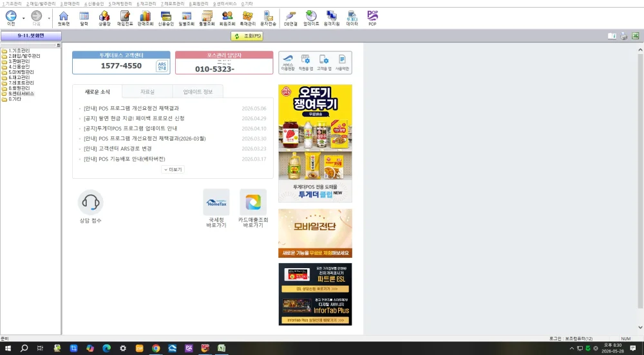Click the info book icon at top right
This screenshot has height=355, width=644.
tap(612, 36)
